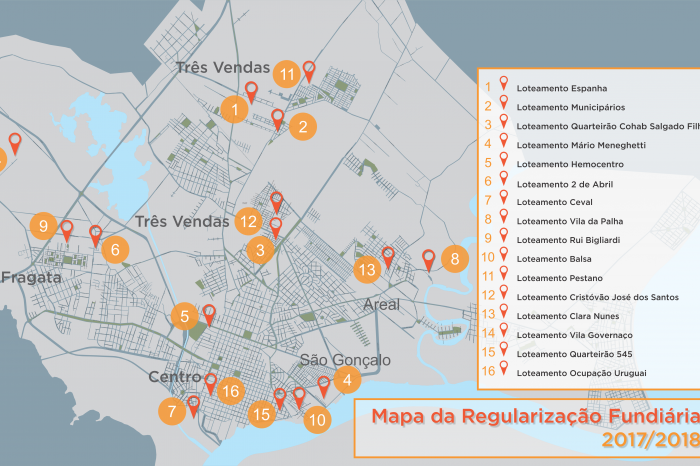This screenshot has height=466, width=700.
Task: Select the orange marker numbered 5
Action: 185,316
